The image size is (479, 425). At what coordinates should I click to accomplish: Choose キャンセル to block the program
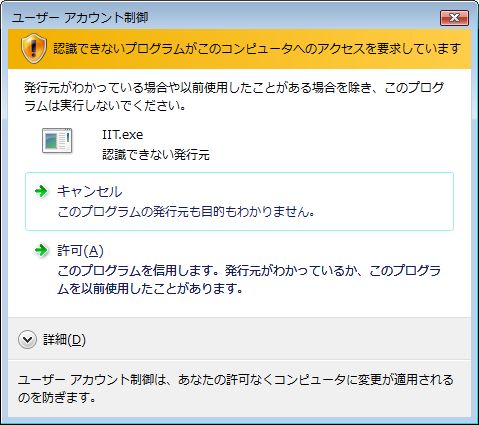point(89,192)
